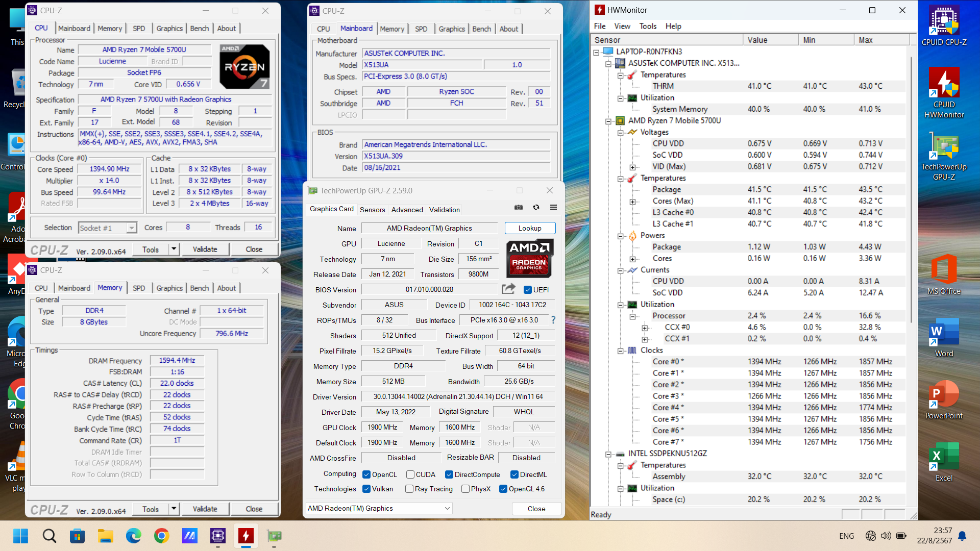This screenshot has height=551, width=980.
Task: Switch to the Sensors tab in GPU-Z
Action: tap(372, 210)
